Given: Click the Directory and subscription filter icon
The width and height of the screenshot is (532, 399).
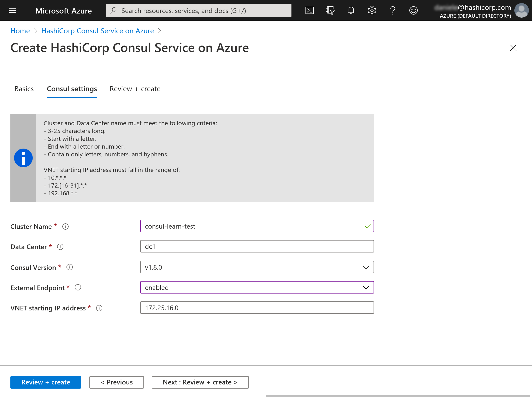Looking at the screenshot, I should pos(330,10).
